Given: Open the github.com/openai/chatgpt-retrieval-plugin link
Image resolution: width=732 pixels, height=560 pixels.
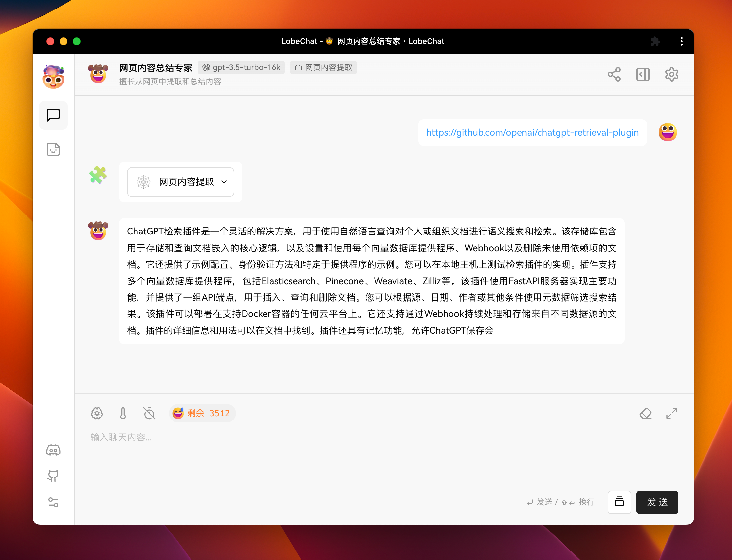Looking at the screenshot, I should [x=532, y=133].
